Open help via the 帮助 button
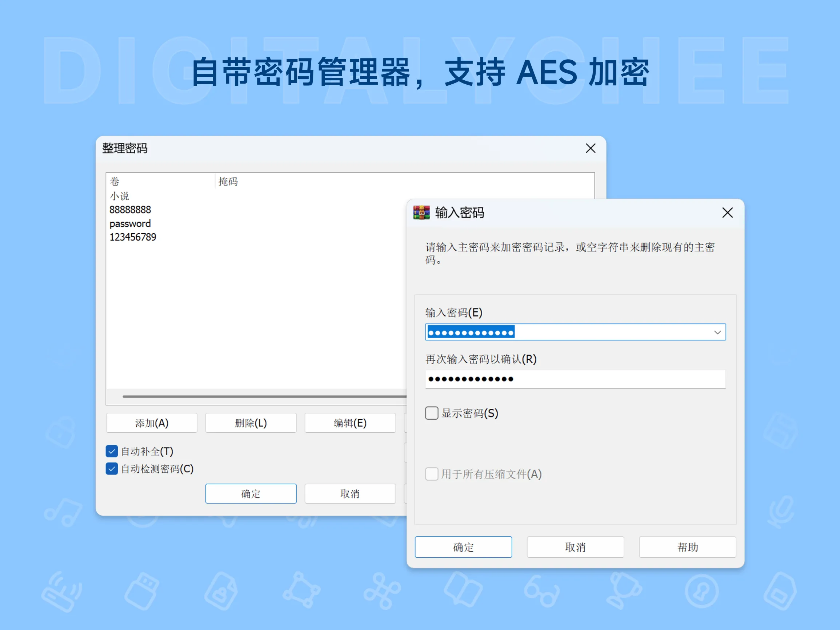Viewport: 840px width, 630px height. click(687, 547)
